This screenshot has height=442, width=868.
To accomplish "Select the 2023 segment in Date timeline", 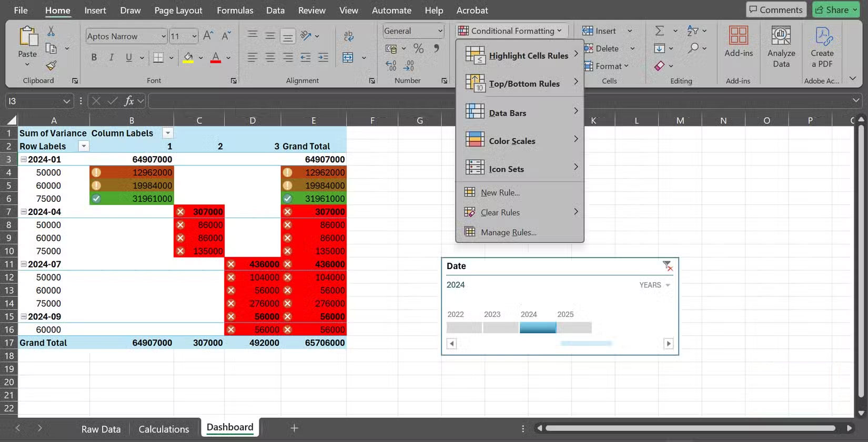I will click(x=500, y=328).
